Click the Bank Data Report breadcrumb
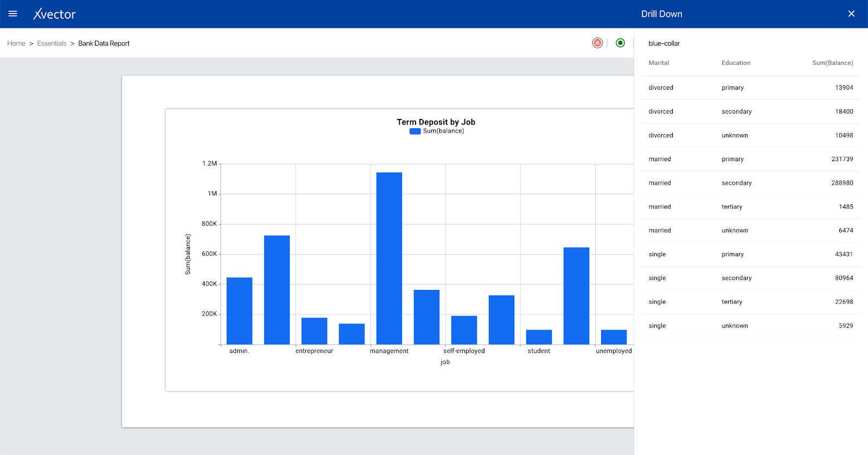The height and width of the screenshot is (455, 868). point(104,43)
